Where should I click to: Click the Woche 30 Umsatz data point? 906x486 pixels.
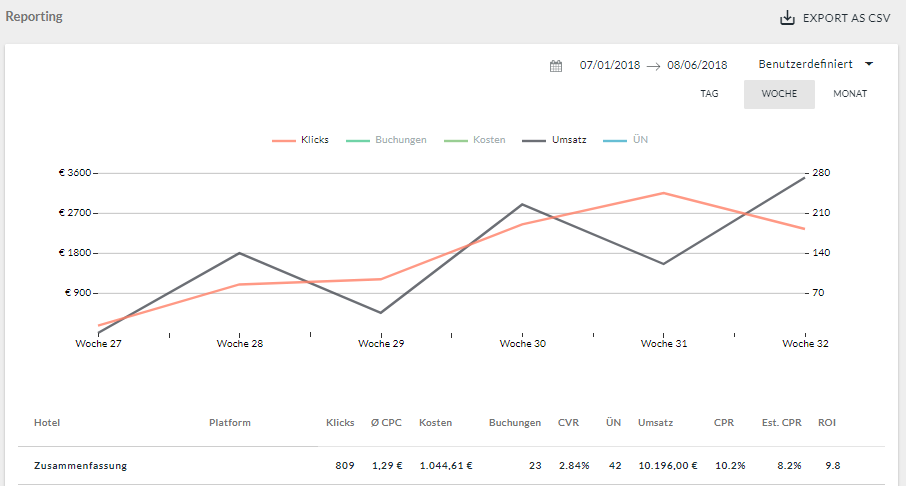tap(522, 205)
